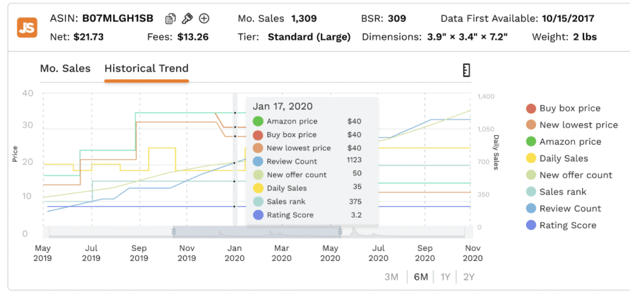Screen dimensions: 644x300
Task: Switch the chart range to 1Y
Action: (x=445, y=277)
